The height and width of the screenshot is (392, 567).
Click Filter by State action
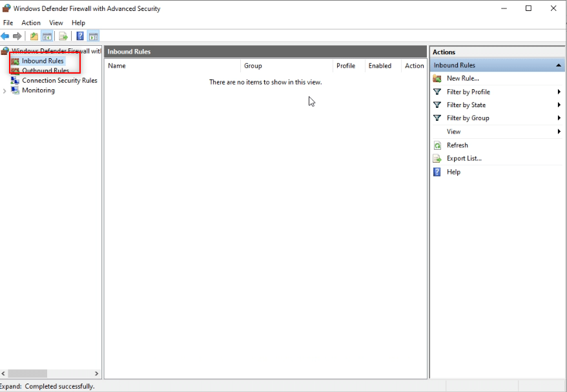pyautogui.click(x=466, y=105)
